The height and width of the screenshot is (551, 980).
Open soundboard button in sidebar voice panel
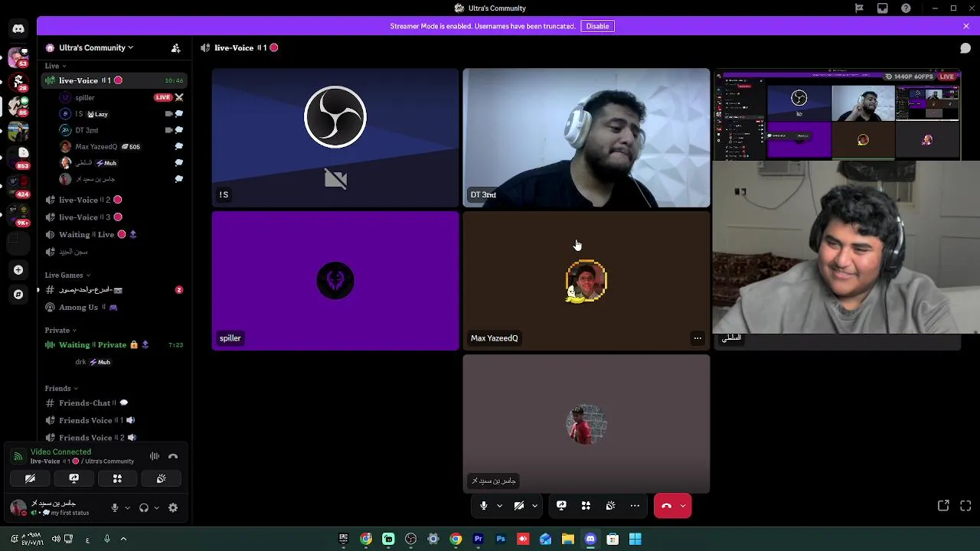161,478
